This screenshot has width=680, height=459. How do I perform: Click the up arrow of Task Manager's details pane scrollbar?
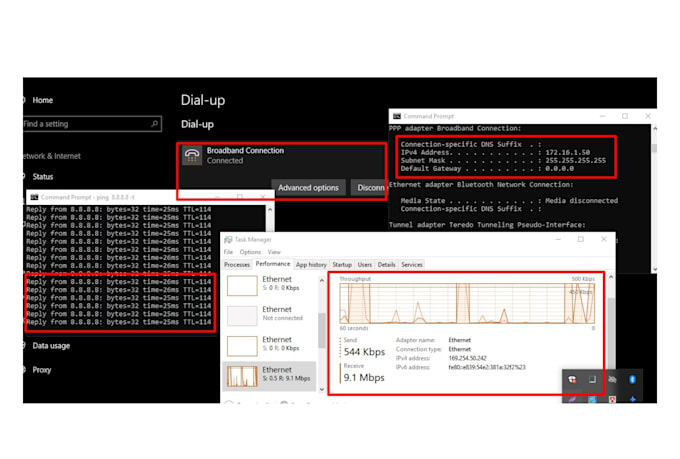(x=611, y=277)
